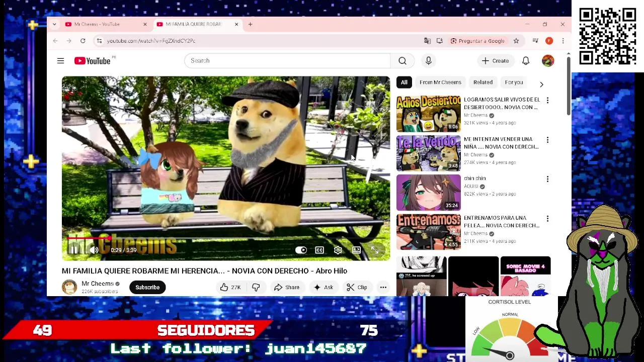Open options for chin chin video
The height and width of the screenshot is (362, 644).
[x=547, y=179]
